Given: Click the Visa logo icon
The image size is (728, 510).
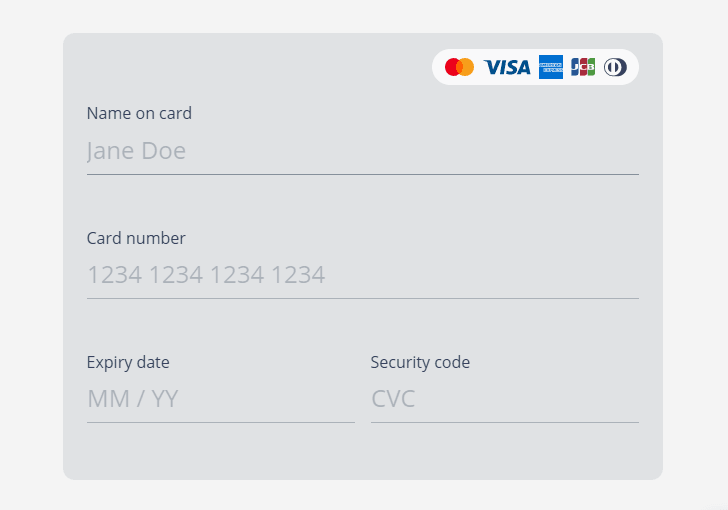Looking at the screenshot, I should pyautogui.click(x=507, y=67).
